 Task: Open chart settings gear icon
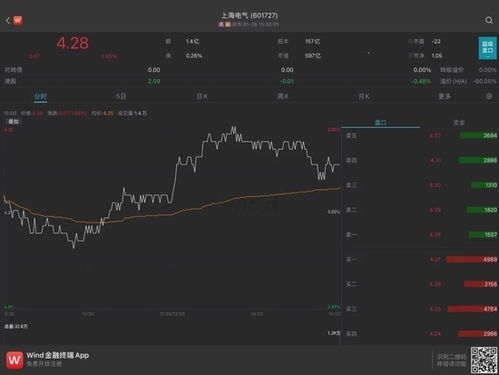pyautogui.click(x=489, y=96)
